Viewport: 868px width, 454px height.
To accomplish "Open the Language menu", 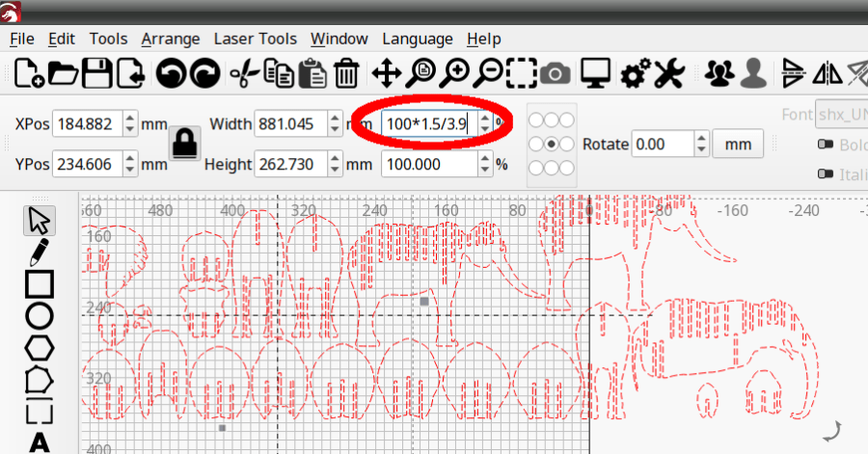I will [418, 39].
